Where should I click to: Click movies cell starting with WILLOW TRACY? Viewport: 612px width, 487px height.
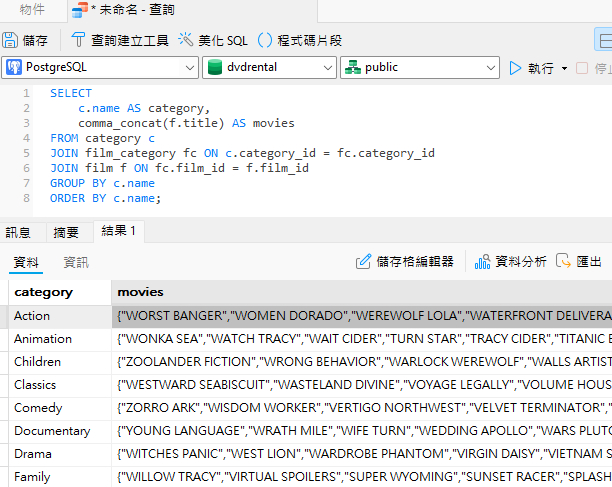[x=361, y=477]
